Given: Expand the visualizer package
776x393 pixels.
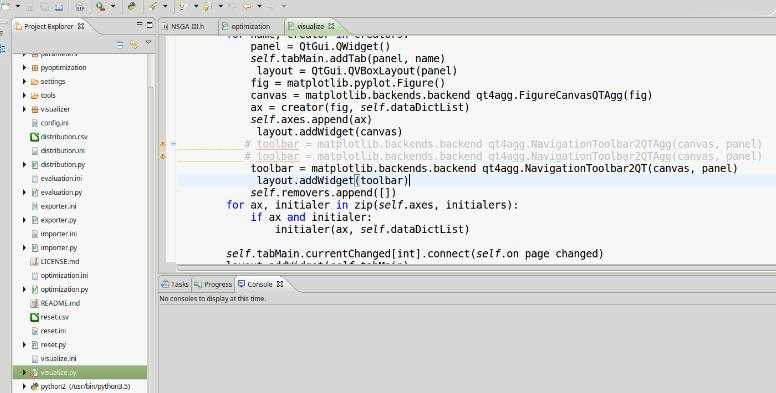Looking at the screenshot, I should click(x=24, y=109).
